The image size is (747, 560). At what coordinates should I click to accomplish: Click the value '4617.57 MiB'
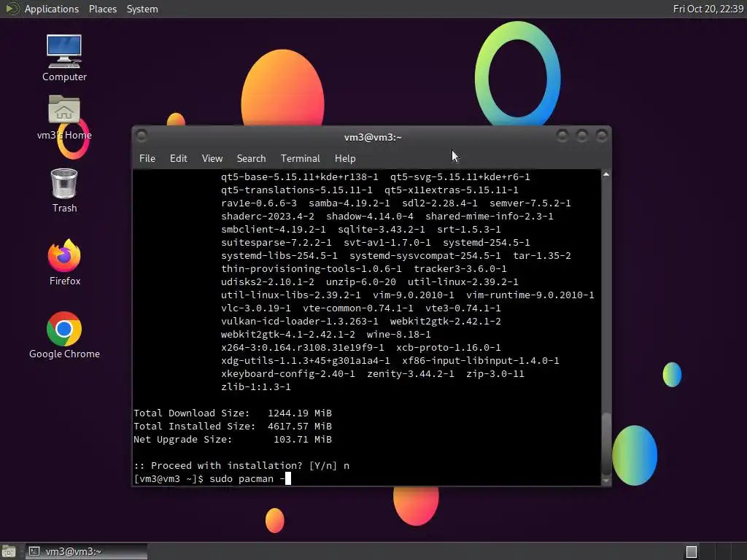300,426
